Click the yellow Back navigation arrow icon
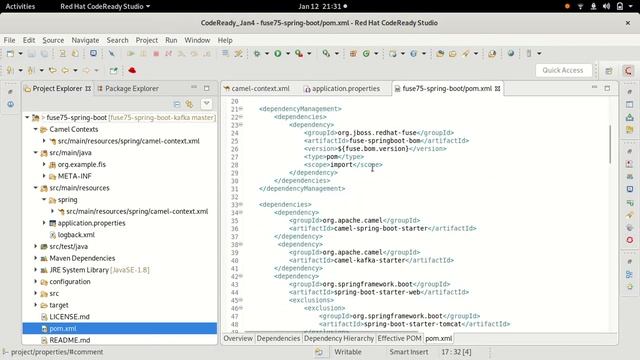 pyautogui.click(x=65, y=70)
